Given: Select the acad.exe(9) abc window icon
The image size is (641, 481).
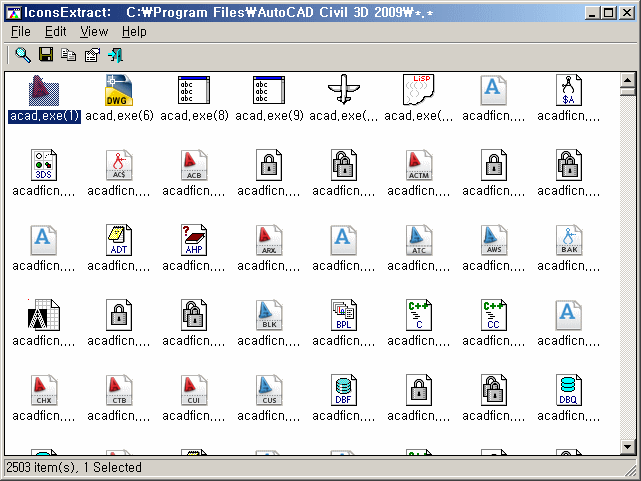Looking at the screenshot, I should click(269, 90).
